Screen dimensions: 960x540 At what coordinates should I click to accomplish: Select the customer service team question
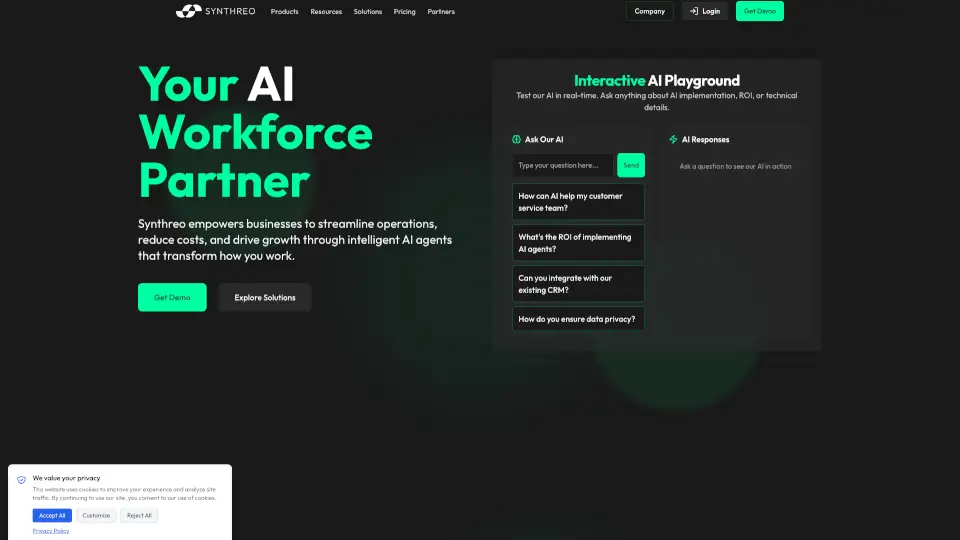point(578,202)
